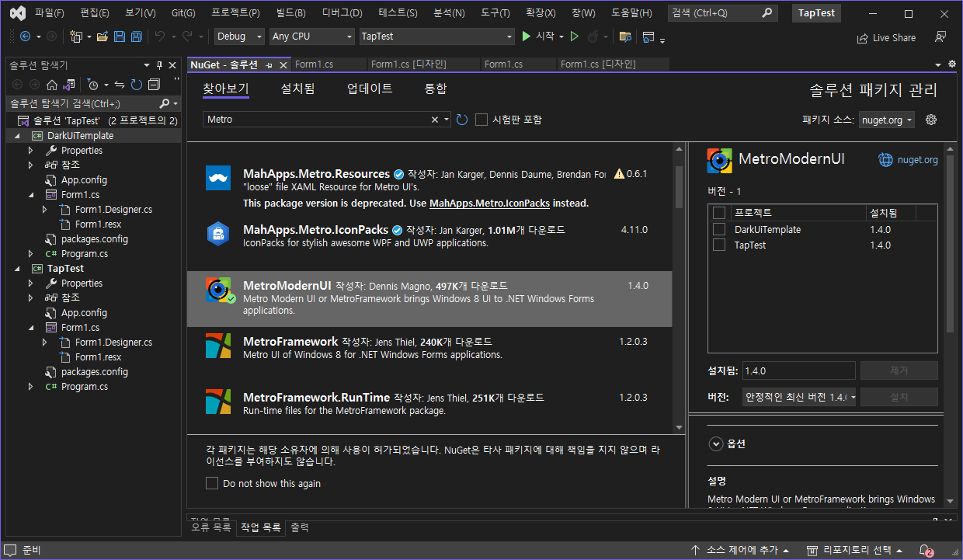The width and height of the screenshot is (963, 560).
Task: Check the Do not show this again box
Action: coord(212,483)
